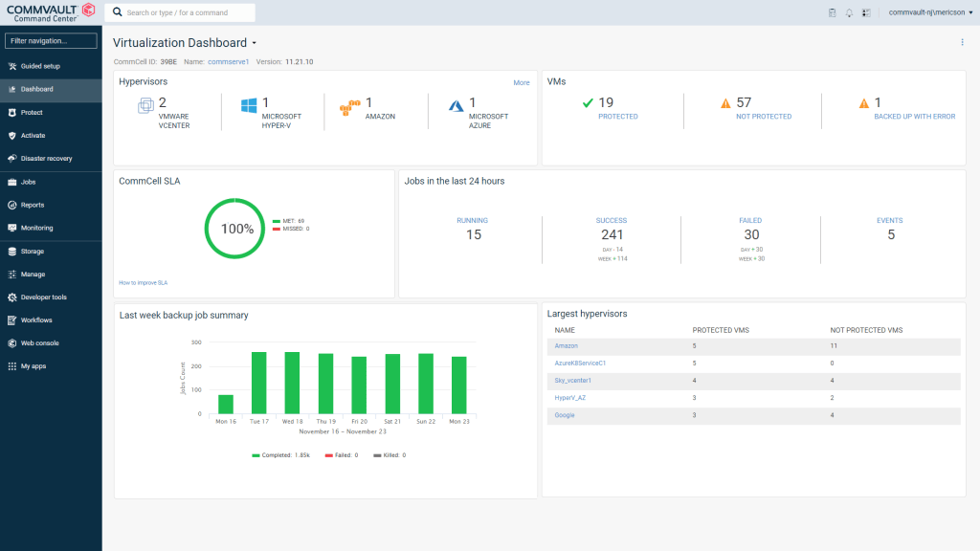Image resolution: width=980 pixels, height=551 pixels.
Task: Click the NAME column header
Action: 565,330
